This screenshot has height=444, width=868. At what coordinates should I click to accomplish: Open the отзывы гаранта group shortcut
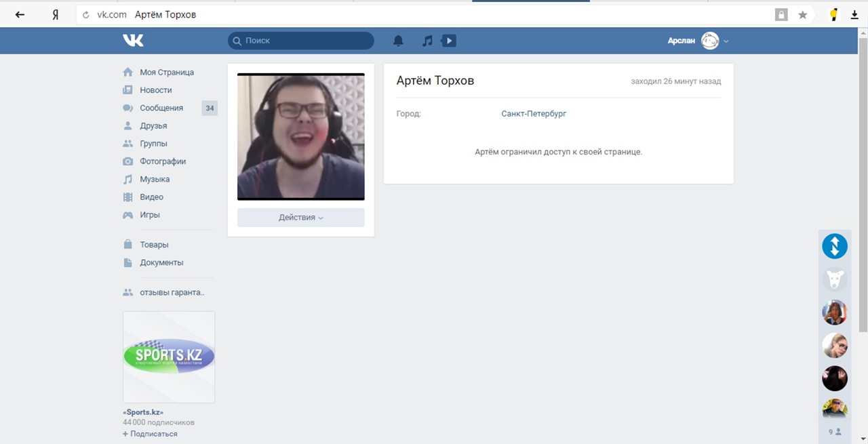(172, 293)
